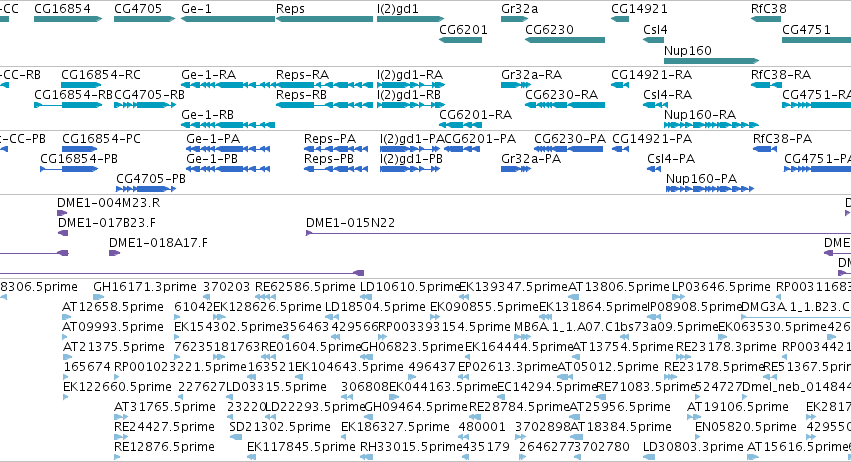The height and width of the screenshot is (462, 851).
Task: Click the CG4705-RB transcript label
Action: tap(150, 95)
